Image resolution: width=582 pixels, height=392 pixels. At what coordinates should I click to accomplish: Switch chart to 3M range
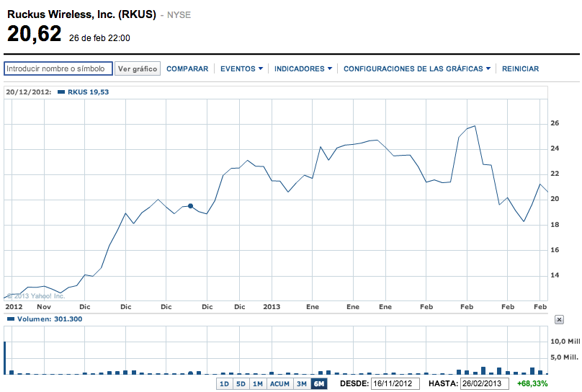pyautogui.click(x=303, y=384)
